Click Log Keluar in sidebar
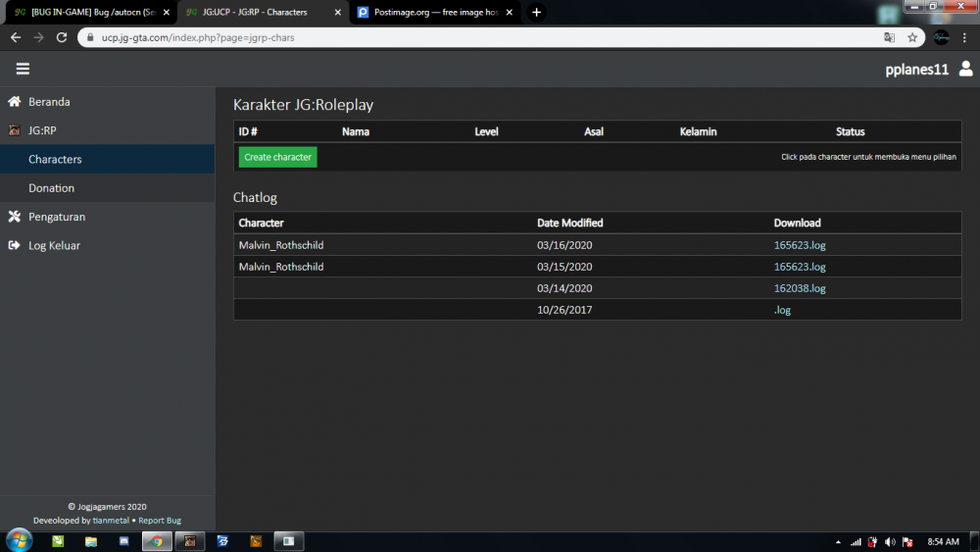The width and height of the screenshot is (980, 552). [x=108, y=245]
